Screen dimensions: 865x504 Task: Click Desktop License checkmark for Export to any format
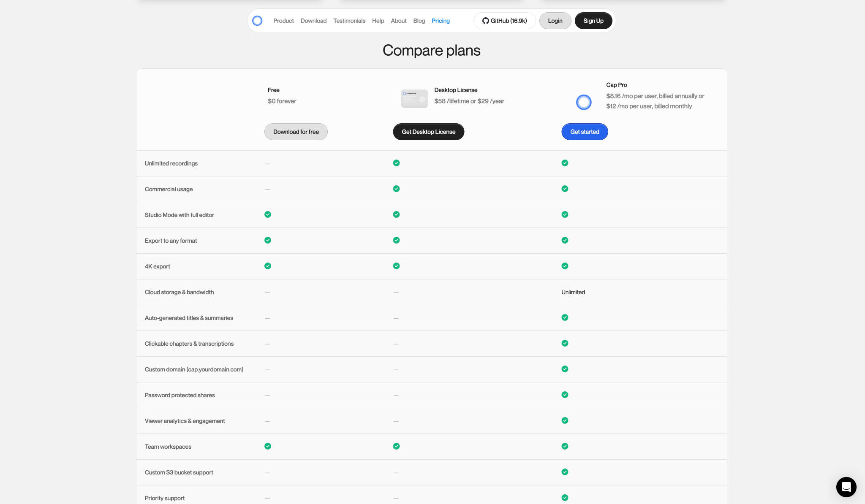click(x=396, y=240)
